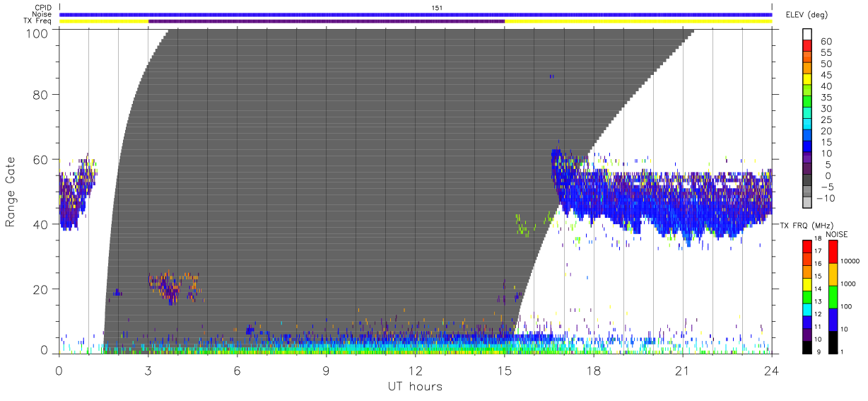Image resolution: width=868 pixels, height=401 pixels.
Task: Click the 3 tick on UT hours axis
Action: coord(148,369)
